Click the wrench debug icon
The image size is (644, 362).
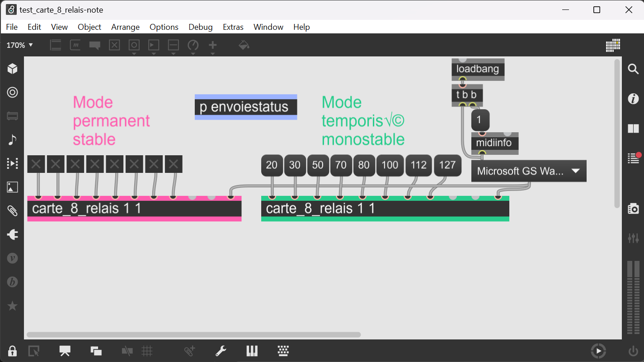pyautogui.click(x=221, y=351)
